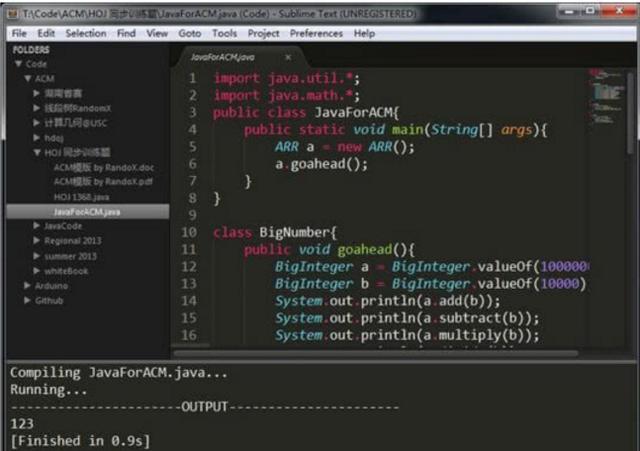Minimize the Sublime Text window

click(x=567, y=9)
